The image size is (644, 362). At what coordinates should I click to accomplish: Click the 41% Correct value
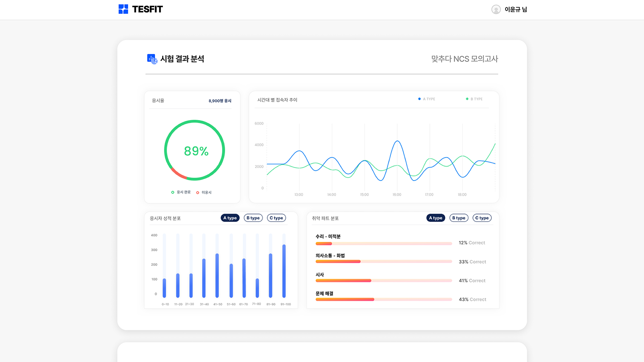(472, 281)
